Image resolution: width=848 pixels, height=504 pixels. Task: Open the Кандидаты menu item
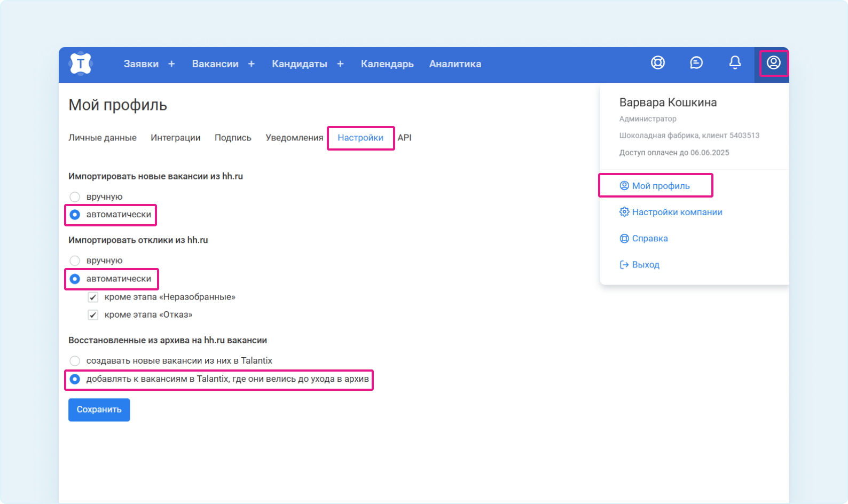point(300,64)
